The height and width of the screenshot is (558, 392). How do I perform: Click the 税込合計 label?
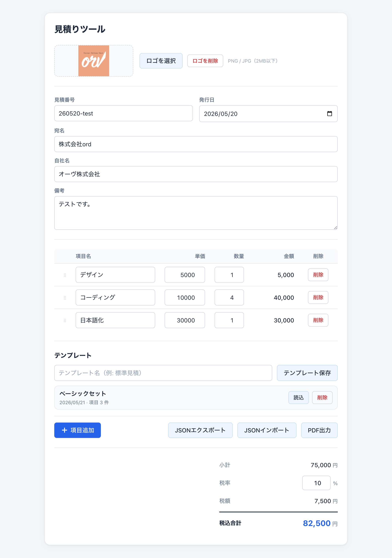point(230,523)
